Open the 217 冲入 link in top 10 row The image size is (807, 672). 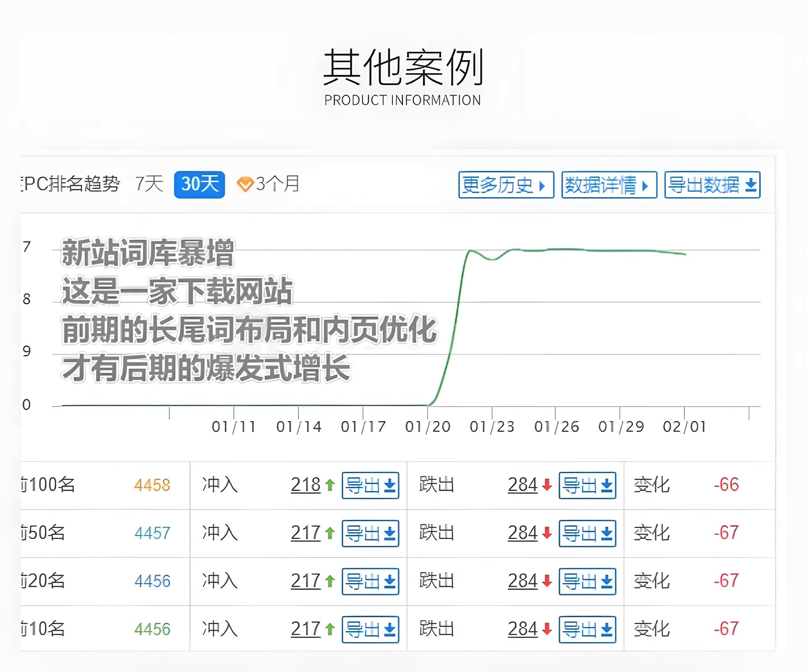306,628
